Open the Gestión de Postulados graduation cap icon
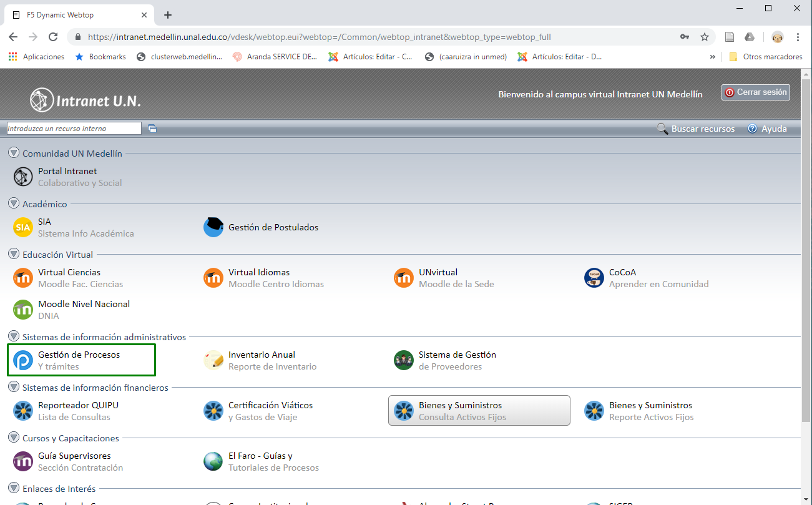Viewport: 812px width, 505px height. (x=213, y=228)
